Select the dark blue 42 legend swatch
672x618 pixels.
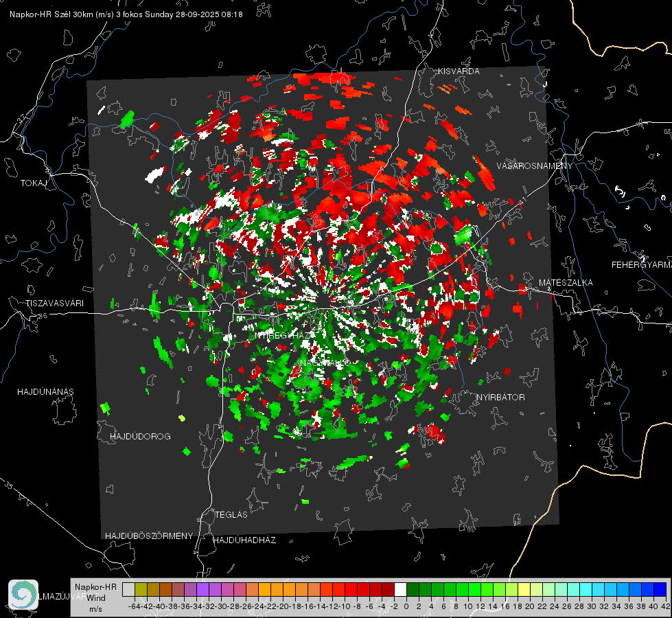coord(660,589)
